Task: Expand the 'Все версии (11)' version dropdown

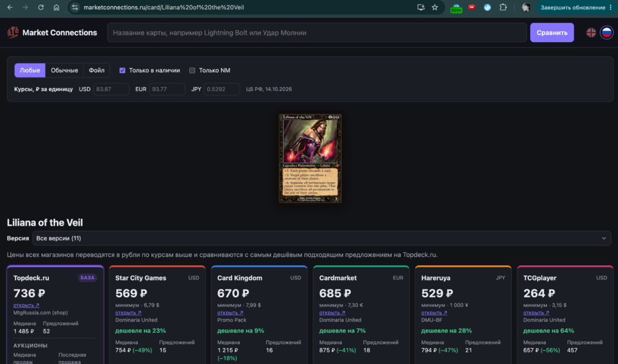Action: coord(321,239)
